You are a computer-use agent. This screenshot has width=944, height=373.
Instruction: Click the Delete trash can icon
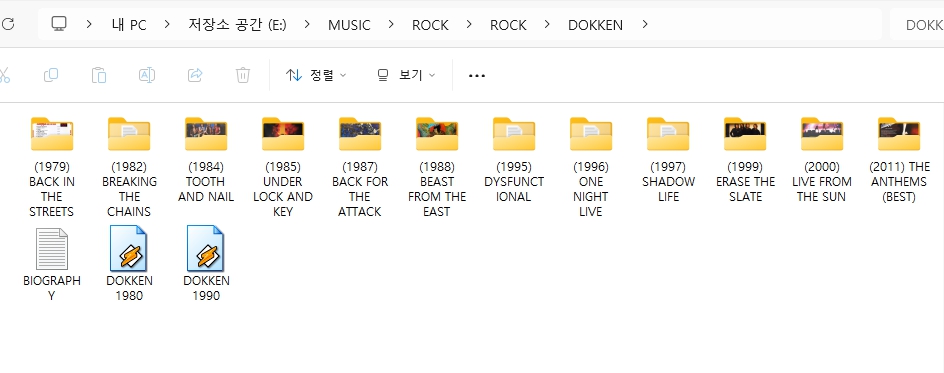pos(243,75)
